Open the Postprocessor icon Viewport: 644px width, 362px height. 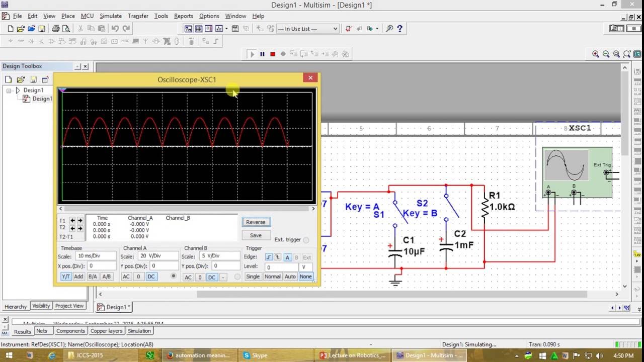click(235, 29)
